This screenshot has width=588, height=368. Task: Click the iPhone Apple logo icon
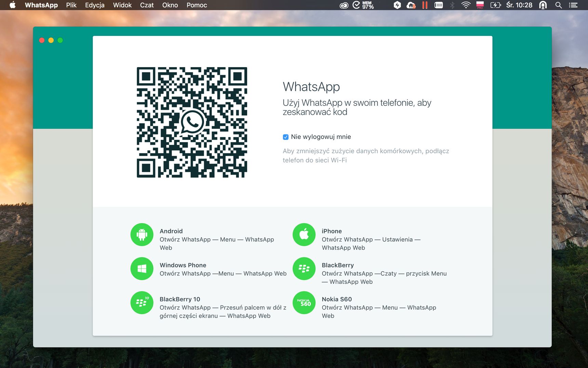(304, 234)
